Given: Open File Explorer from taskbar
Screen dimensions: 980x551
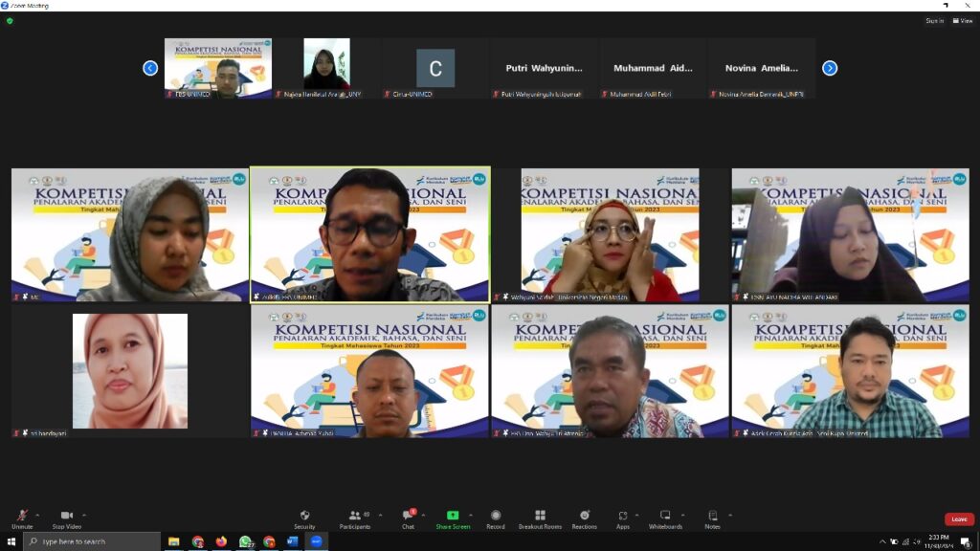Looking at the screenshot, I should click(174, 541).
